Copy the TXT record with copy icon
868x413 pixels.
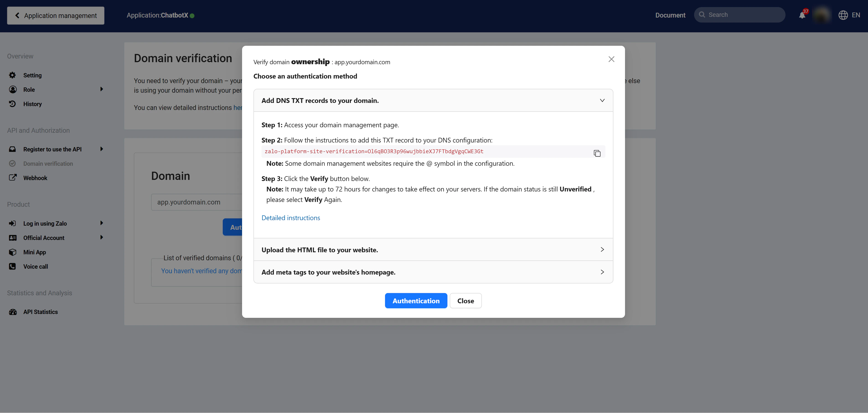597,153
